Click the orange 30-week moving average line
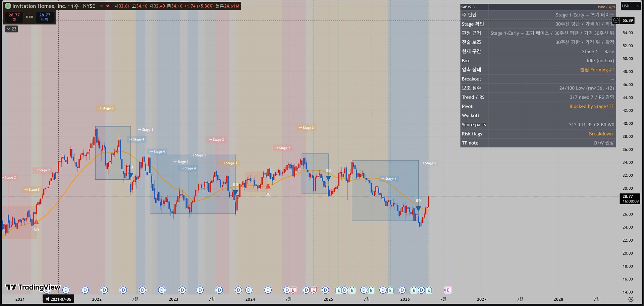 point(67,189)
